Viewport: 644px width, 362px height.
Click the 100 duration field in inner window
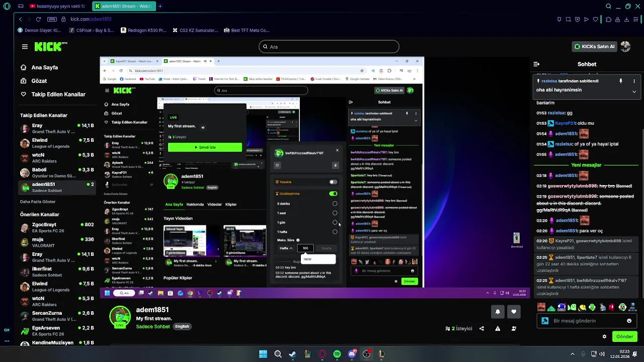305,248
